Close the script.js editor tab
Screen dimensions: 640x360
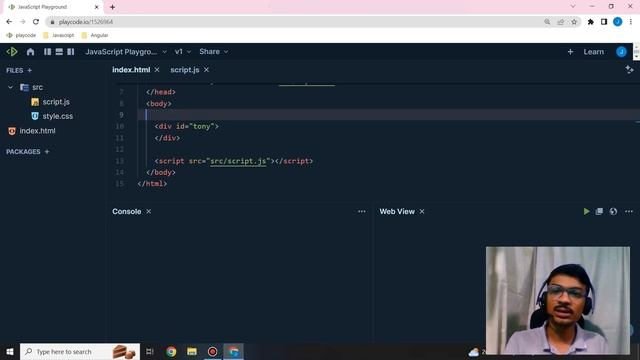coord(207,70)
